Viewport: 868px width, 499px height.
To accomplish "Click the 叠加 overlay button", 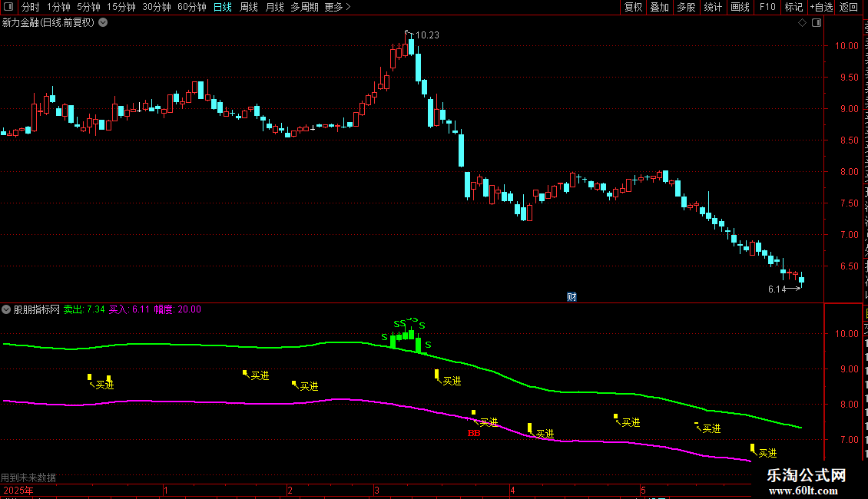I will click(659, 7).
